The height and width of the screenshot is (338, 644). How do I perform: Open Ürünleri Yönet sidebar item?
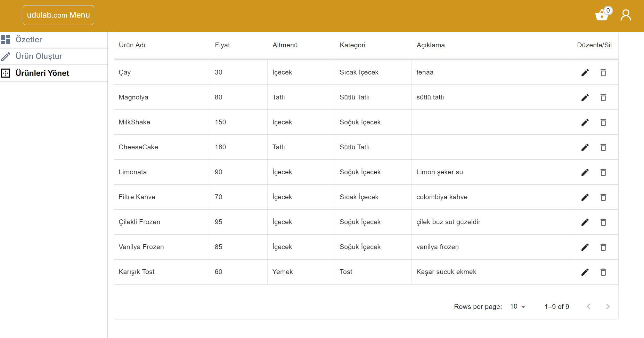pyautogui.click(x=42, y=73)
